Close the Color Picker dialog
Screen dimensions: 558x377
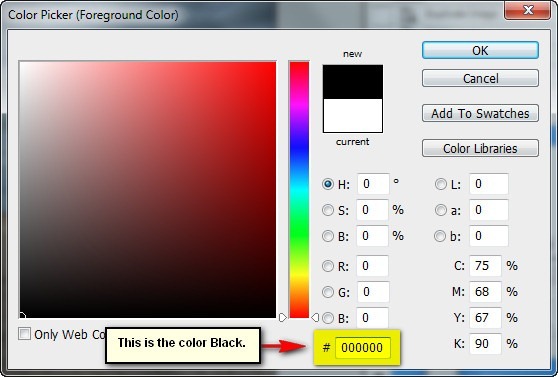[528, 10]
